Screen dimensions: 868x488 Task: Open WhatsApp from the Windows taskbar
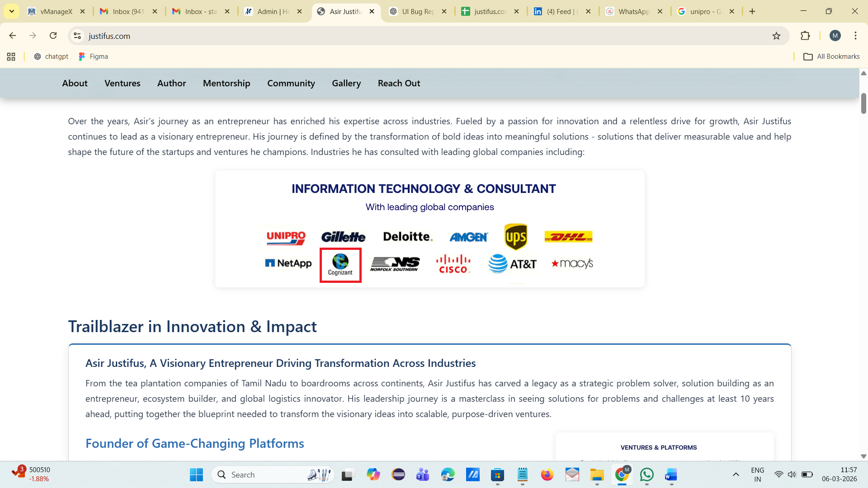[646, 474]
